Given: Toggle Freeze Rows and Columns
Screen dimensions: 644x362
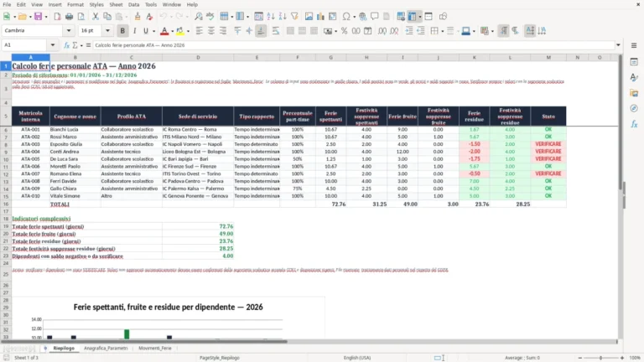Looking at the screenshot, I should pos(412,17).
